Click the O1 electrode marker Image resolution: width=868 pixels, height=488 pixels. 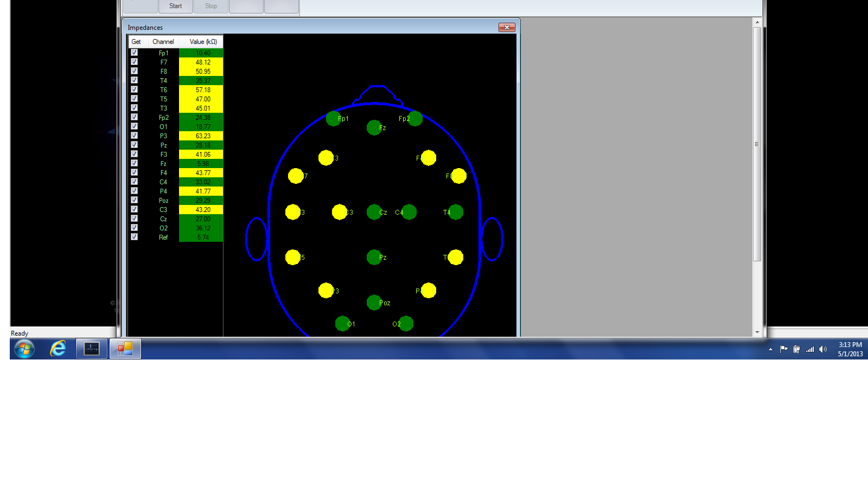tap(342, 324)
